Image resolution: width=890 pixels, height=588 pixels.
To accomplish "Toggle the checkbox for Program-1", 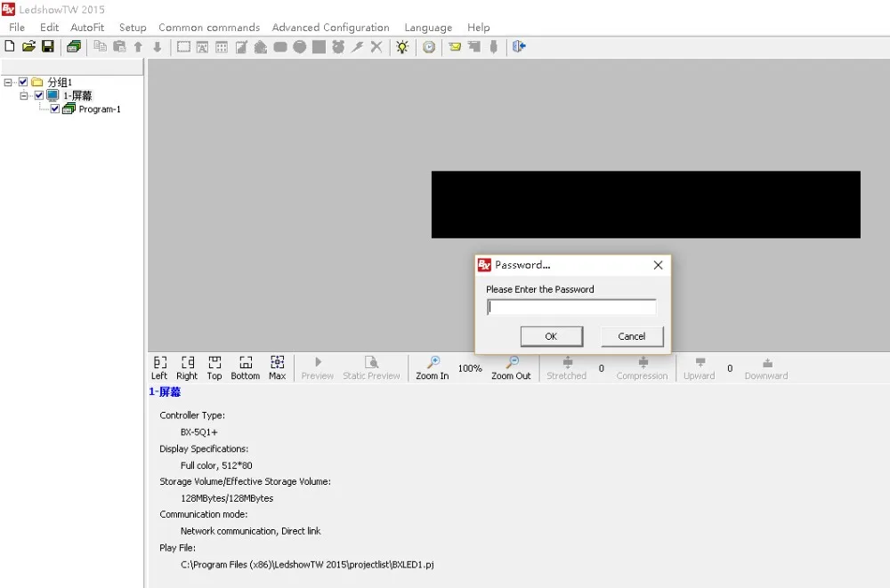I will (x=55, y=109).
